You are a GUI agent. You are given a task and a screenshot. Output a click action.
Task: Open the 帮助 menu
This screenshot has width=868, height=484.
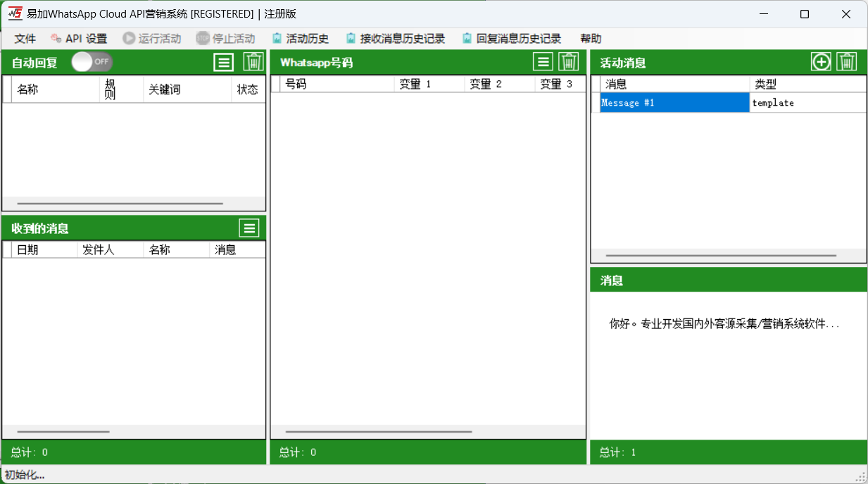(x=591, y=39)
